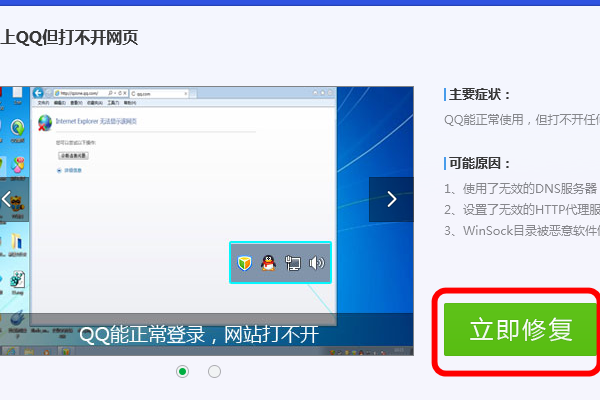Go to next slide with right arrow
This screenshot has width=600, height=400.
click(391, 199)
